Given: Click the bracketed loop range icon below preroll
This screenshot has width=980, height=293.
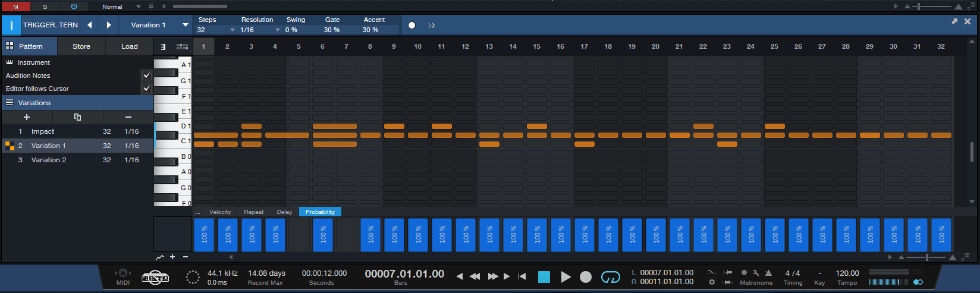Looking at the screenshot, I should pyautogui.click(x=727, y=282).
